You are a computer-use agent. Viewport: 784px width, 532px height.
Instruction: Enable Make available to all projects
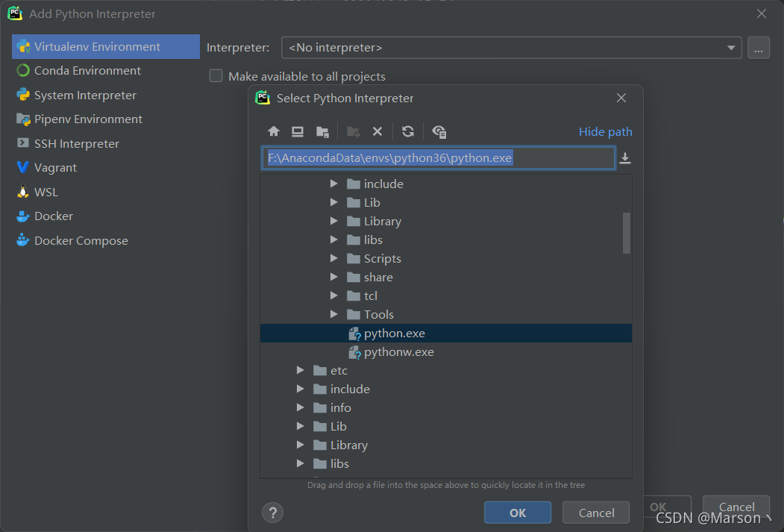click(x=216, y=76)
